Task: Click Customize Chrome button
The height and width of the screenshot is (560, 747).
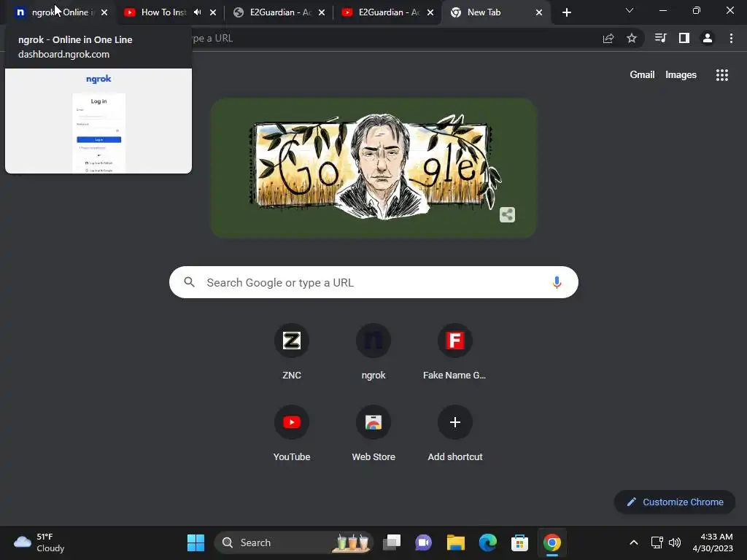Action: [675, 502]
